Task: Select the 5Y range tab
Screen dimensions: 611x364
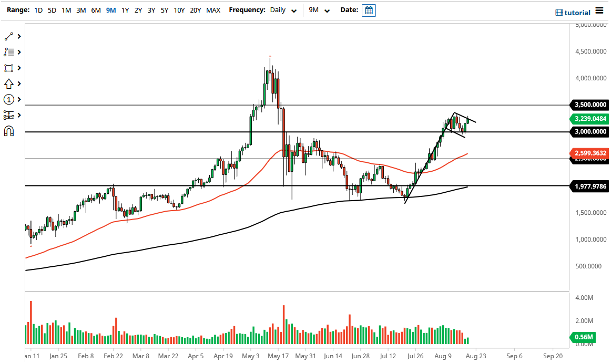Action: pyautogui.click(x=164, y=10)
